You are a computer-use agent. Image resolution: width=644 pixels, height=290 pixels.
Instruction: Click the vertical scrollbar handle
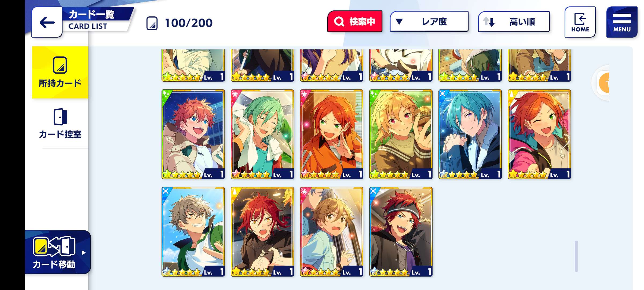coord(576,256)
